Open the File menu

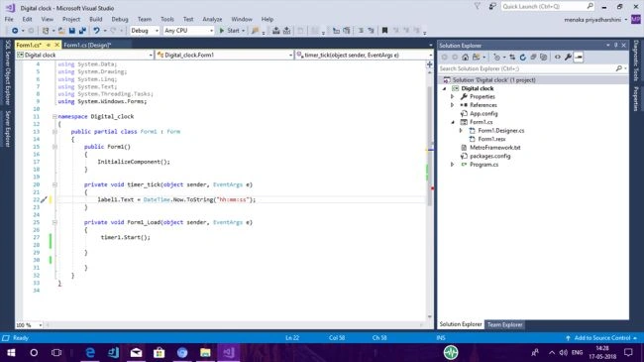(x=9, y=19)
